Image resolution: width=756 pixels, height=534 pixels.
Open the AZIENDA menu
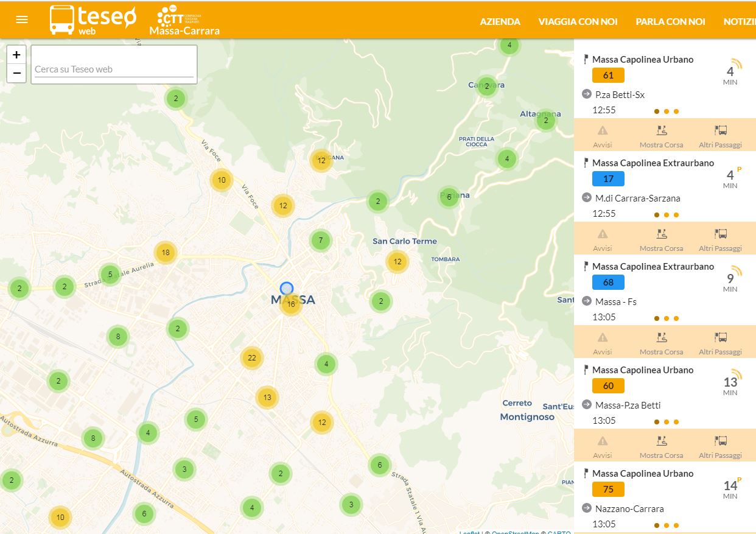500,21
